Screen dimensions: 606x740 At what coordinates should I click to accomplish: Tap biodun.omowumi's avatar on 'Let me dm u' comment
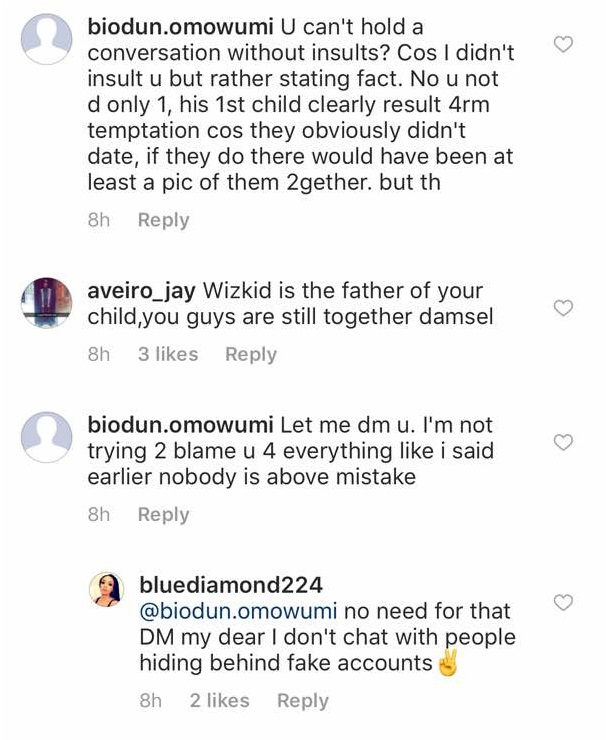pos(47,434)
